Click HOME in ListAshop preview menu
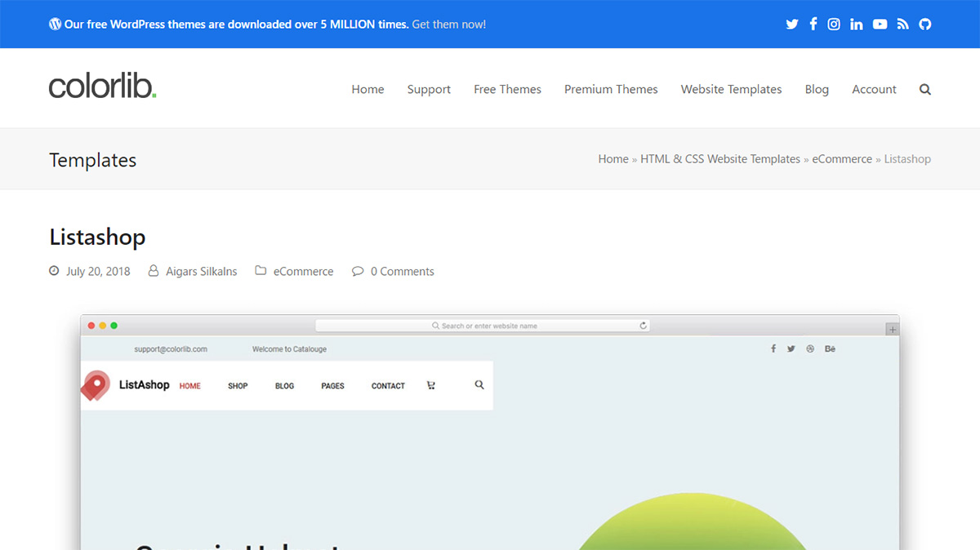980x550 pixels. (190, 386)
